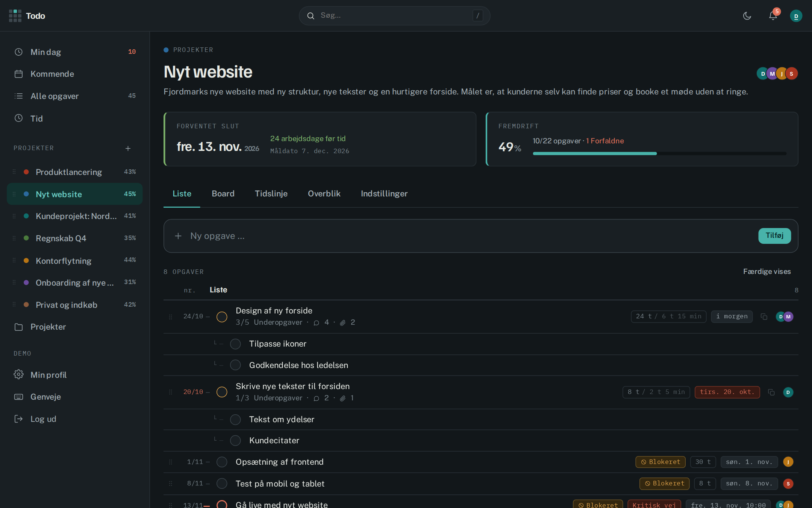Open notifications bell with 5 badge
Screen dimensions: 812x508
point(773,16)
